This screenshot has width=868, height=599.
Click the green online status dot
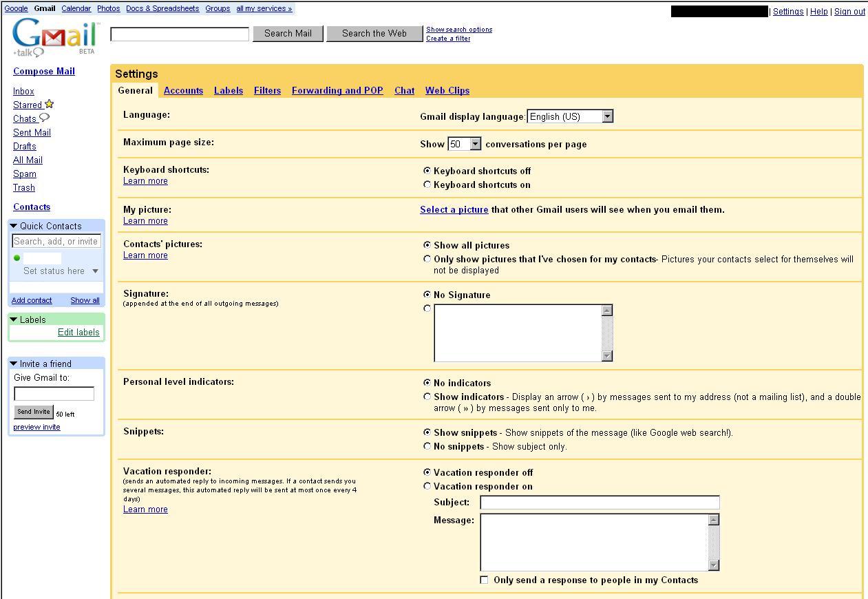17,258
